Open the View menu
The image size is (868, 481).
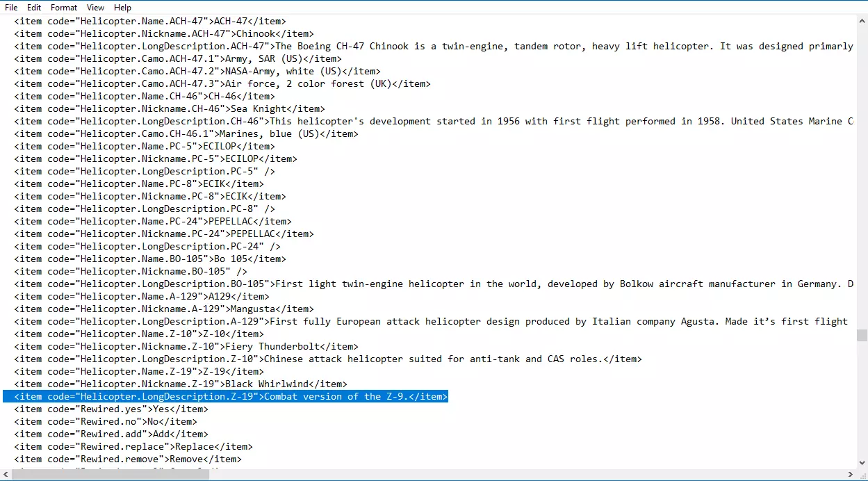(x=96, y=7)
